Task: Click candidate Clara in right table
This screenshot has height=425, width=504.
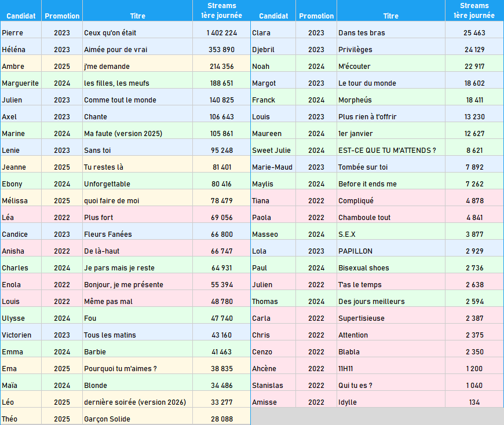Action: pos(273,30)
